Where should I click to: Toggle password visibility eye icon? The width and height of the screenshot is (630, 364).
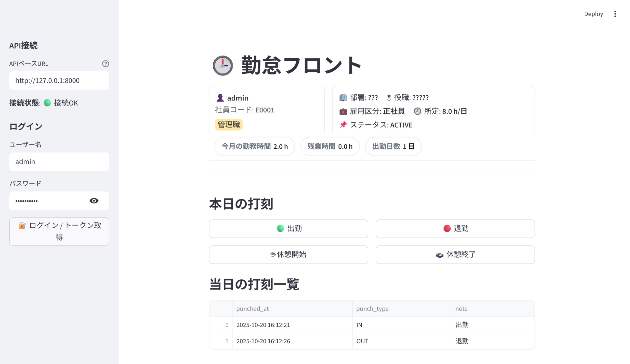click(x=94, y=201)
